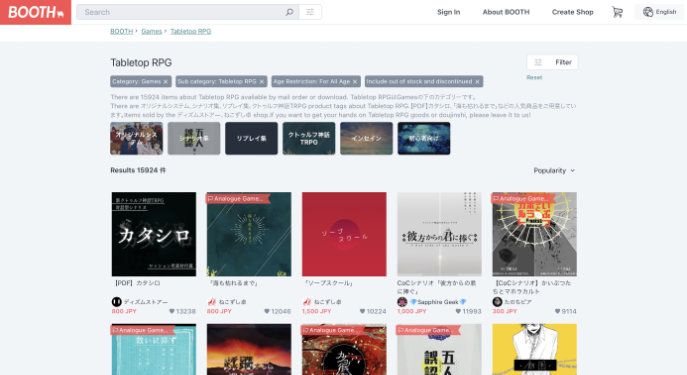Open About BOOTH page
This screenshot has height=375, width=687.
point(506,12)
